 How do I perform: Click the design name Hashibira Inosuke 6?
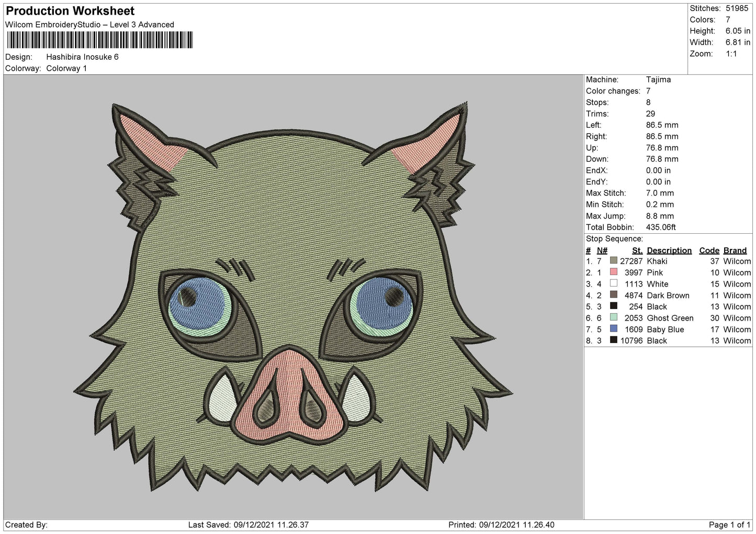coord(83,57)
